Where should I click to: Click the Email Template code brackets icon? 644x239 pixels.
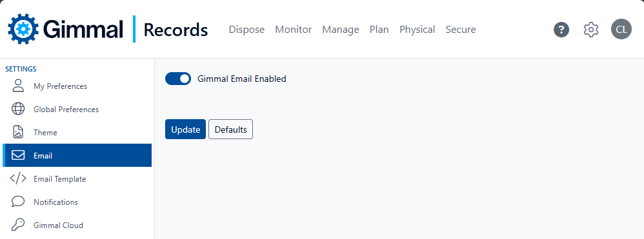coord(18,178)
